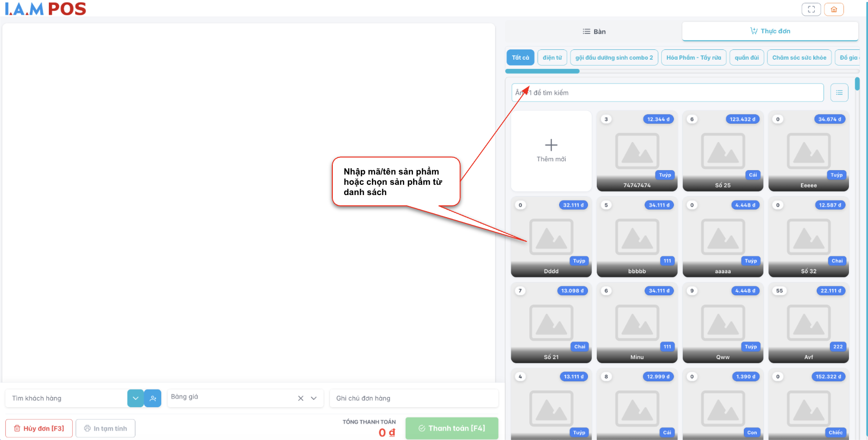Toggle product list view icon
The image size is (868, 440).
(x=839, y=92)
